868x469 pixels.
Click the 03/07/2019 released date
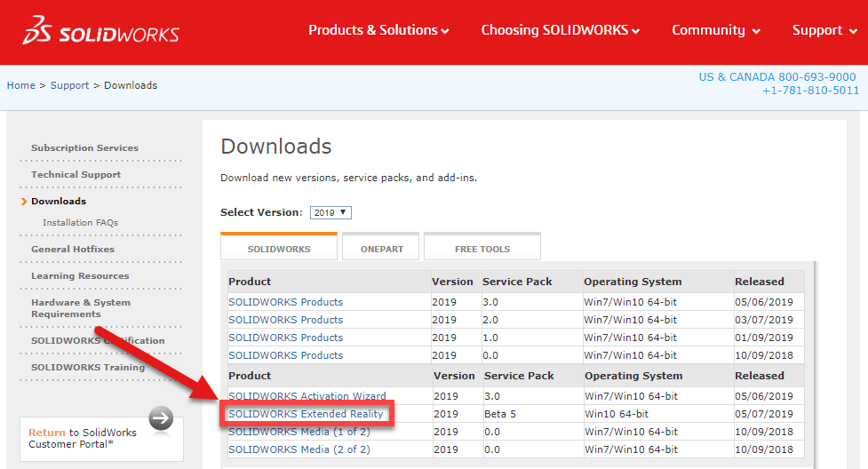coord(764,320)
